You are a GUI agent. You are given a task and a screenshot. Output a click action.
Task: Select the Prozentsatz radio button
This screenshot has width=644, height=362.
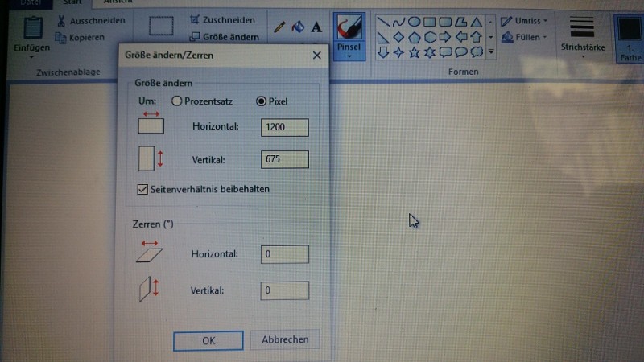coord(177,101)
